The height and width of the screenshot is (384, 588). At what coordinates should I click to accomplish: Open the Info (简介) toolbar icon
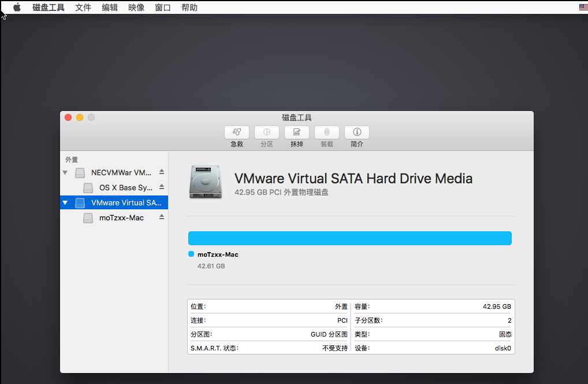tap(356, 132)
